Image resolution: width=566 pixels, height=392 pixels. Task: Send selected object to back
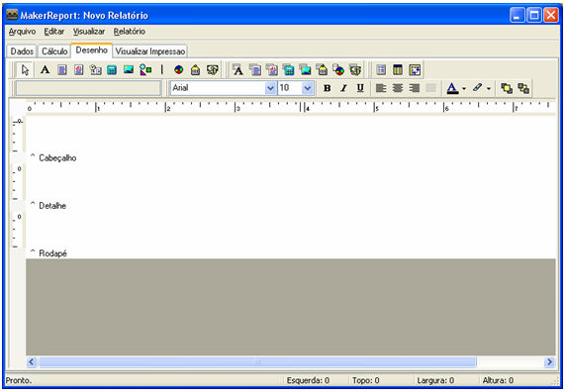[523, 88]
